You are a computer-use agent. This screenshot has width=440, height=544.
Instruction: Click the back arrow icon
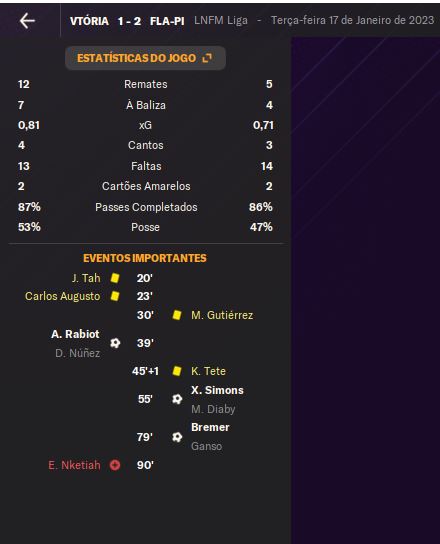pyautogui.click(x=27, y=21)
